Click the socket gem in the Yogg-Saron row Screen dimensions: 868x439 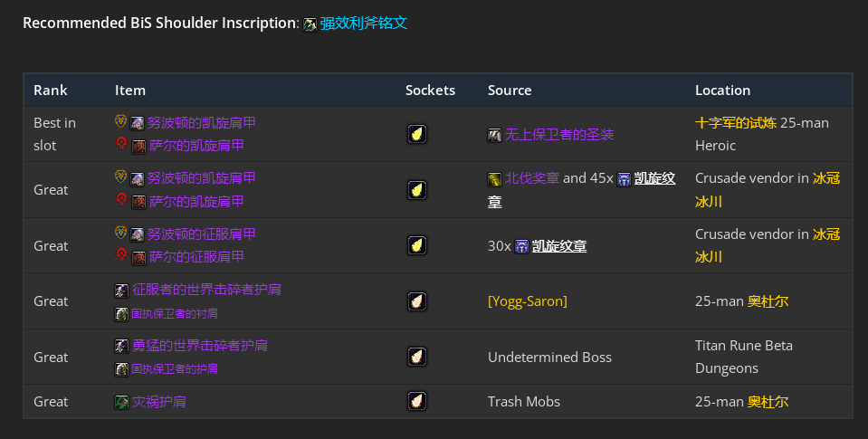[416, 301]
